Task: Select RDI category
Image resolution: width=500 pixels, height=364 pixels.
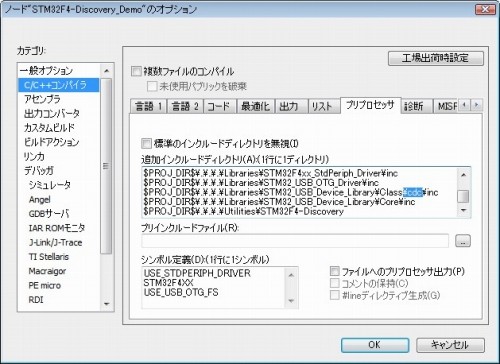Action: pyautogui.click(x=36, y=300)
